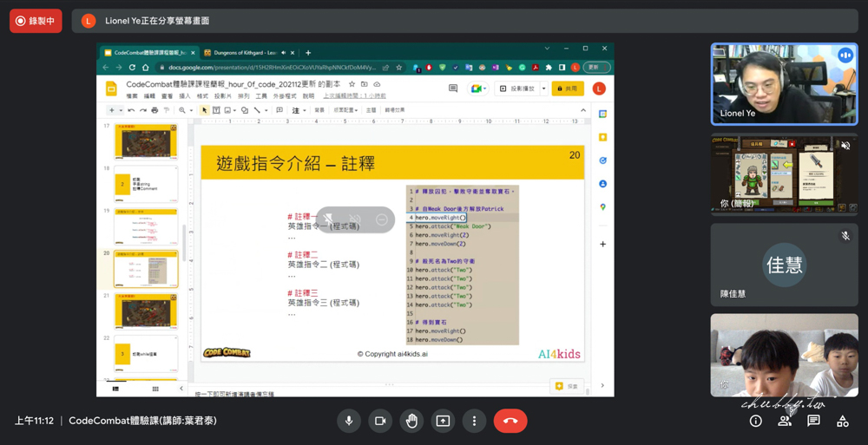Click the 背景 background button
The height and width of the screenshot is (445, 868).
319,110
